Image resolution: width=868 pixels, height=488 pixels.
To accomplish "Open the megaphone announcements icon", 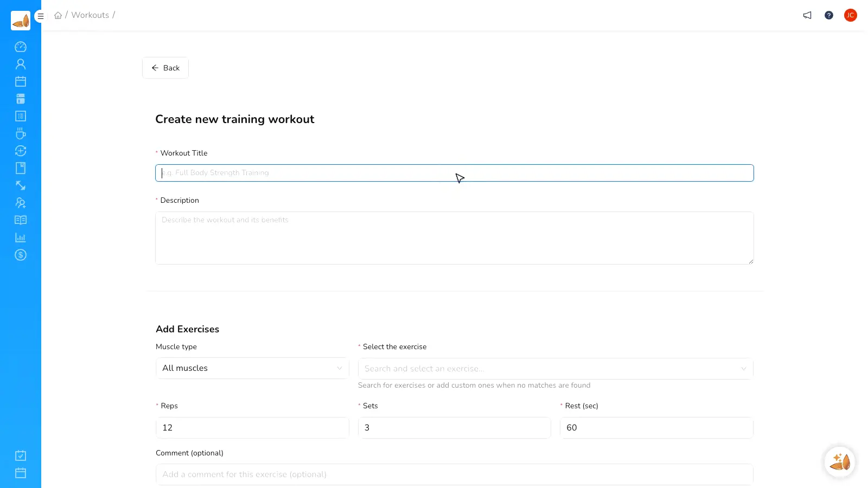I will point(807,15).
